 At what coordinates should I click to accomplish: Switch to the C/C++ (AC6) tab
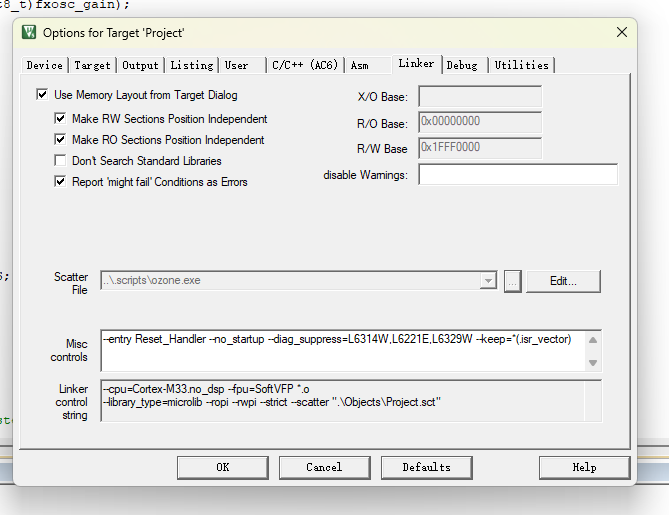[x=305, y=65]
